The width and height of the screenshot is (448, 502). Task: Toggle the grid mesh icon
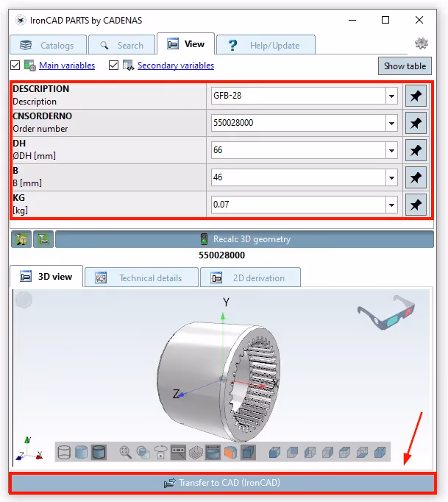(x=196, y=452)
